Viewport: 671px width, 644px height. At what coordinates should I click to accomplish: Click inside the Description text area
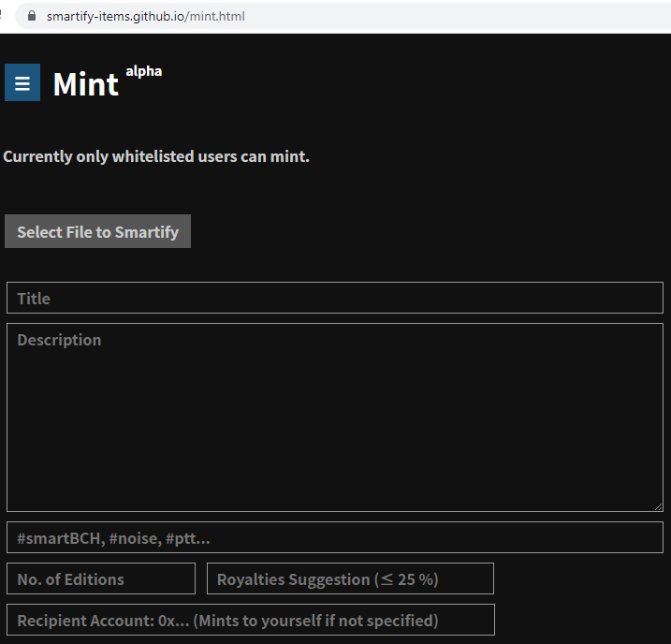tap(335, 417)
